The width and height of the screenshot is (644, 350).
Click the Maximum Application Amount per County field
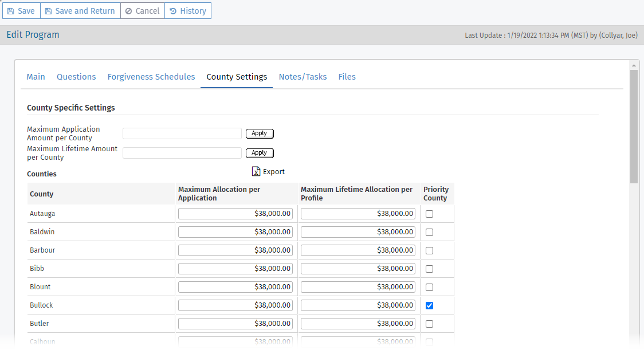coord(182,133)
